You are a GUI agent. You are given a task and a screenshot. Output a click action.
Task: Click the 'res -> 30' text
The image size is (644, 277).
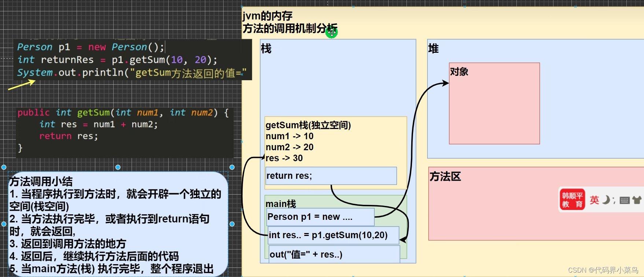tap(284, 158)
